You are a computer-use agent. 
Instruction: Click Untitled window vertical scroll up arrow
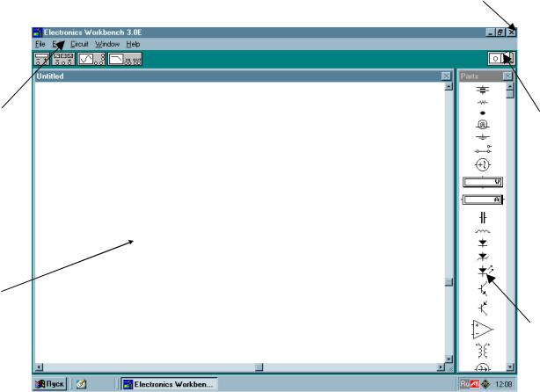[x=449, y=86]
